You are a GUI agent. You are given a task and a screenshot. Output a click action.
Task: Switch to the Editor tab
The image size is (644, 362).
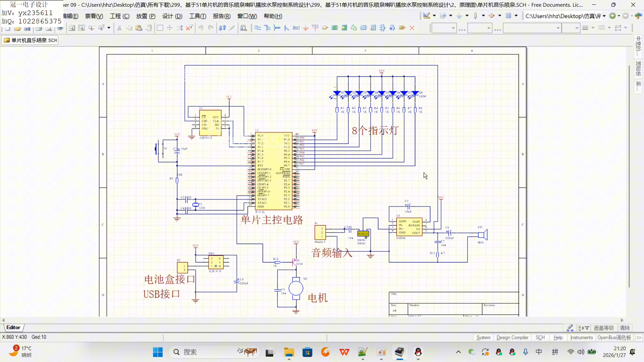point(13,327)
